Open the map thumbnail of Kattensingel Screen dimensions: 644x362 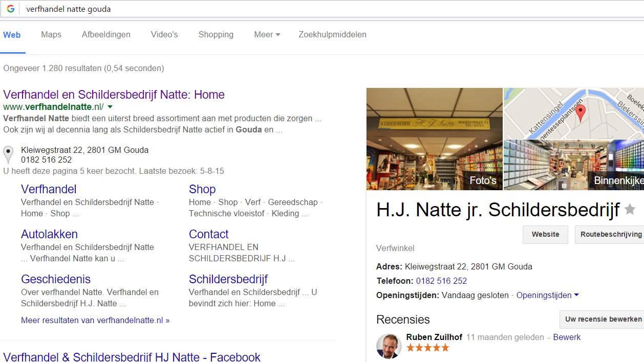click(x=574, y=114)
